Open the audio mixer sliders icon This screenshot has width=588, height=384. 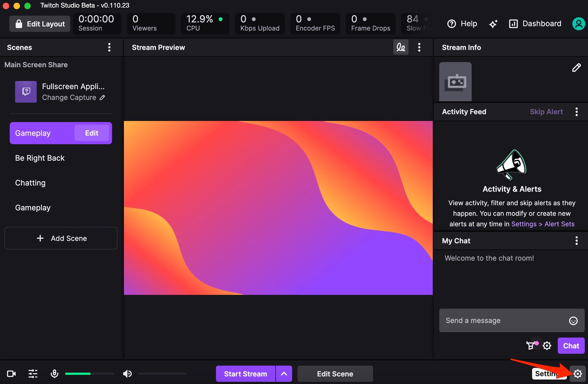click(x=33, y=374)
